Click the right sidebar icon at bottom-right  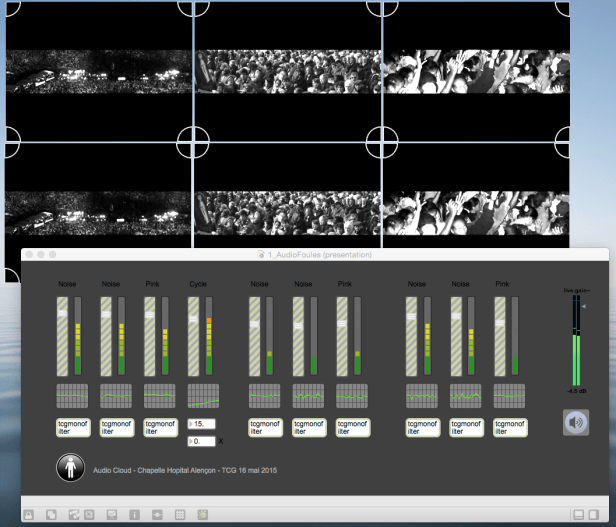(594, 514)
